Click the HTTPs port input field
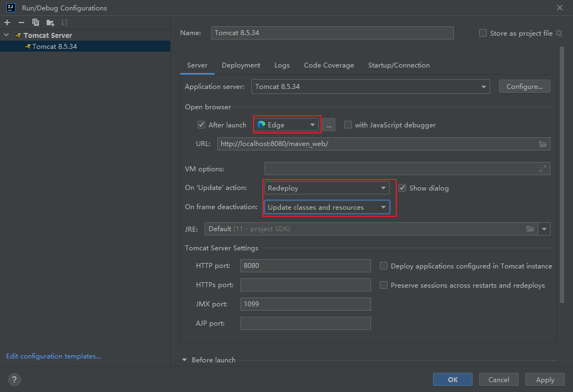 click(306, 285)
